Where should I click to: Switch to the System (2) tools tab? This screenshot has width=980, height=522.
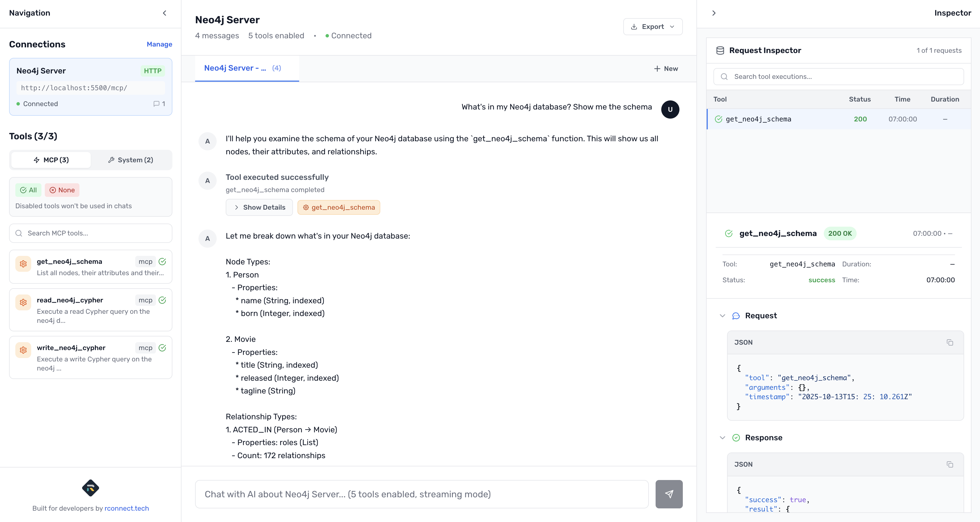click(130, 160)
